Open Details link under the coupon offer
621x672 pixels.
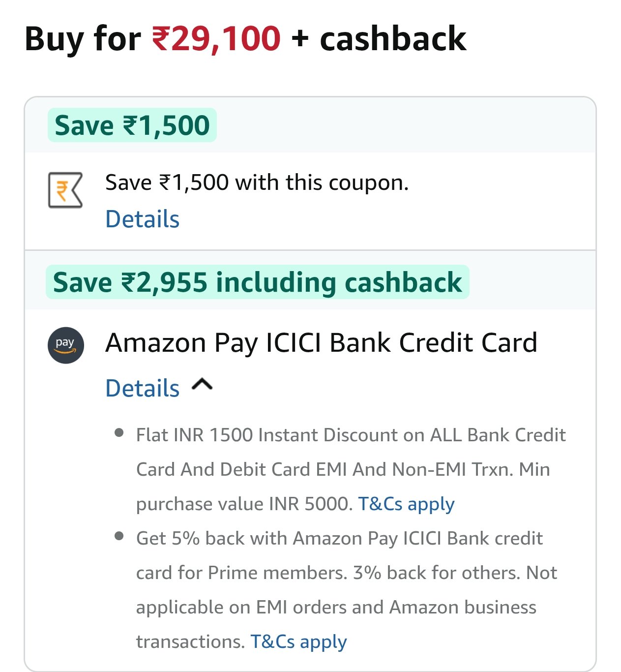click(x=143, y=219)
